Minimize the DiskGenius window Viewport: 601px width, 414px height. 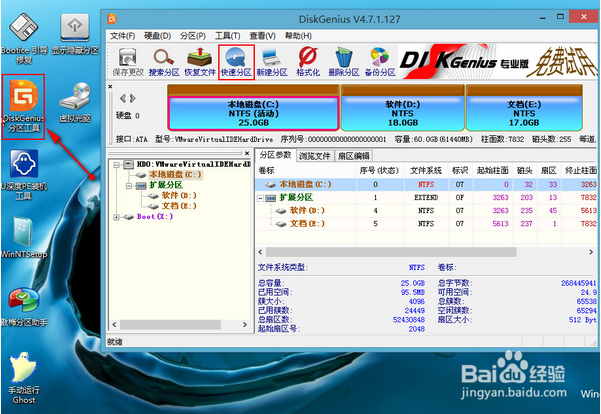[543, 18]
